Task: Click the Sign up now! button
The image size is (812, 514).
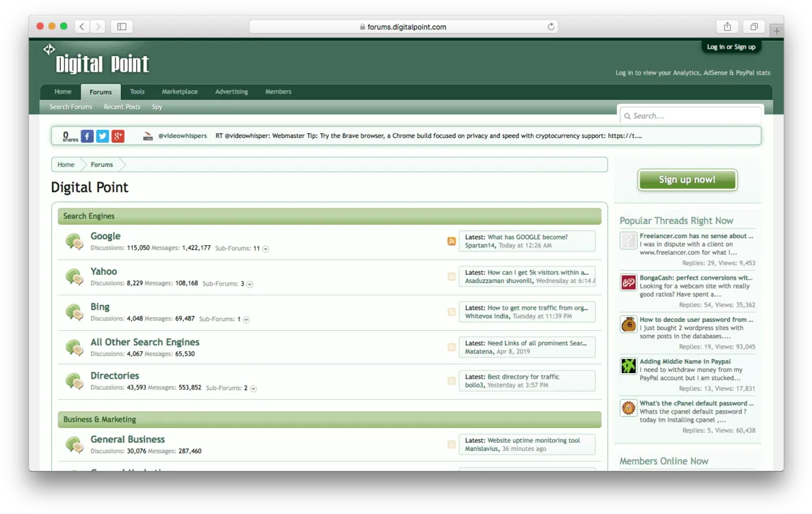Action: click(x=687, y=180)
